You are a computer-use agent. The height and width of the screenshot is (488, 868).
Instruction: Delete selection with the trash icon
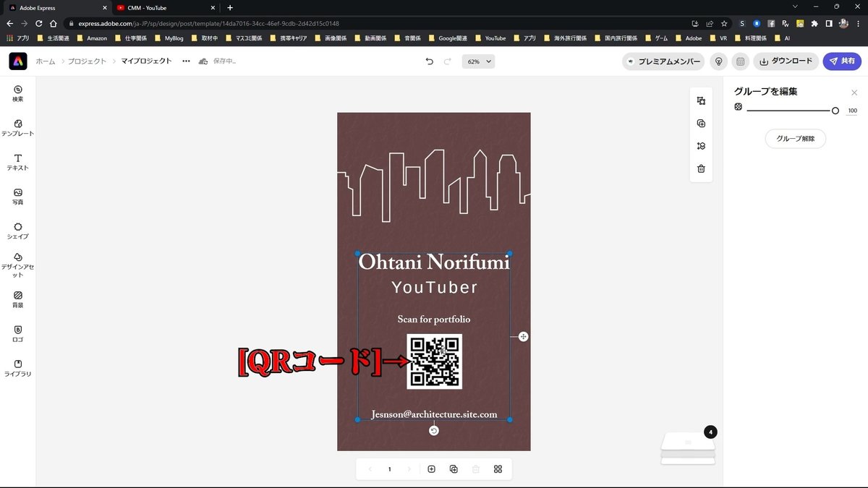coord(701,169)
